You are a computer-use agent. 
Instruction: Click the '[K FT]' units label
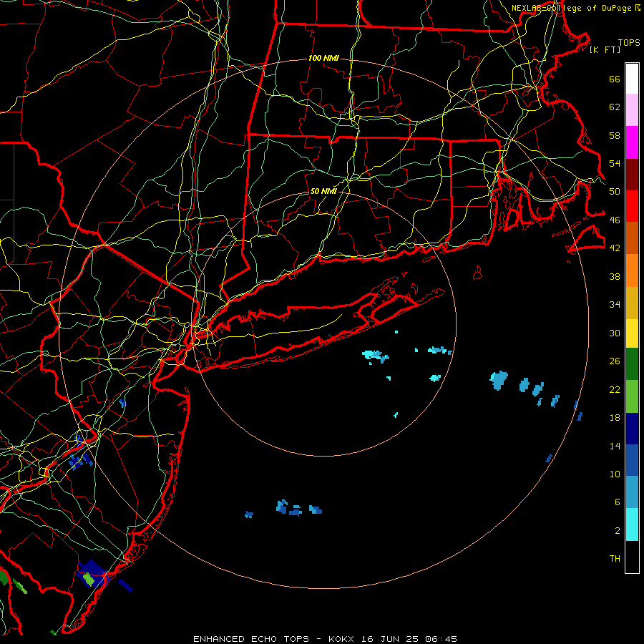pyautogui.click(x=605, y=50)
